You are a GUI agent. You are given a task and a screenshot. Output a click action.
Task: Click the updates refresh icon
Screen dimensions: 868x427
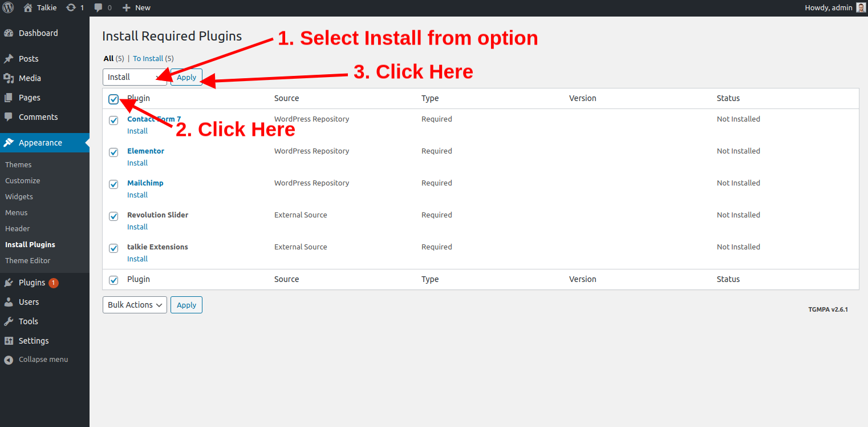pos(71,8)
